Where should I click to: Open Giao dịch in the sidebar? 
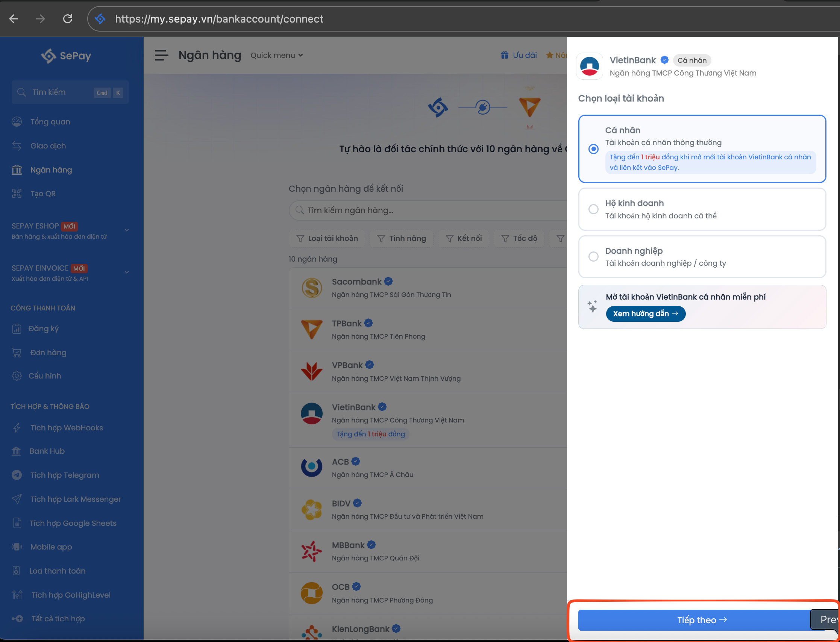point(48,146)
